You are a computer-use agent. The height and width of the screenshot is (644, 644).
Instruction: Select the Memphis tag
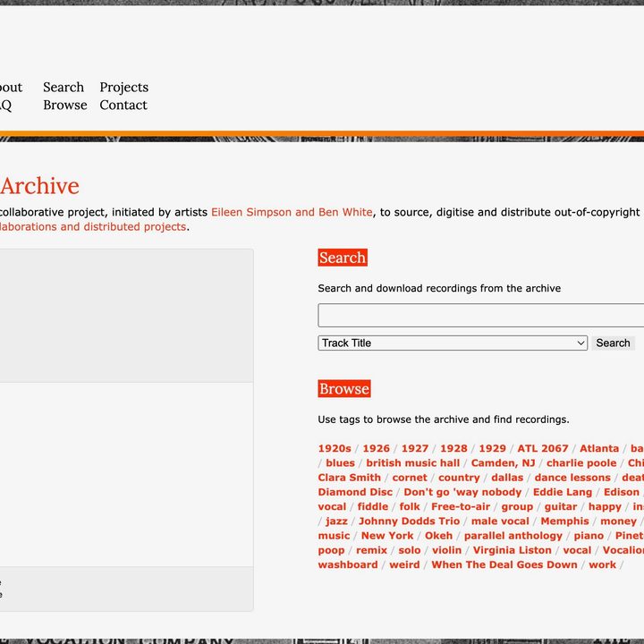(x=564, y=521)
